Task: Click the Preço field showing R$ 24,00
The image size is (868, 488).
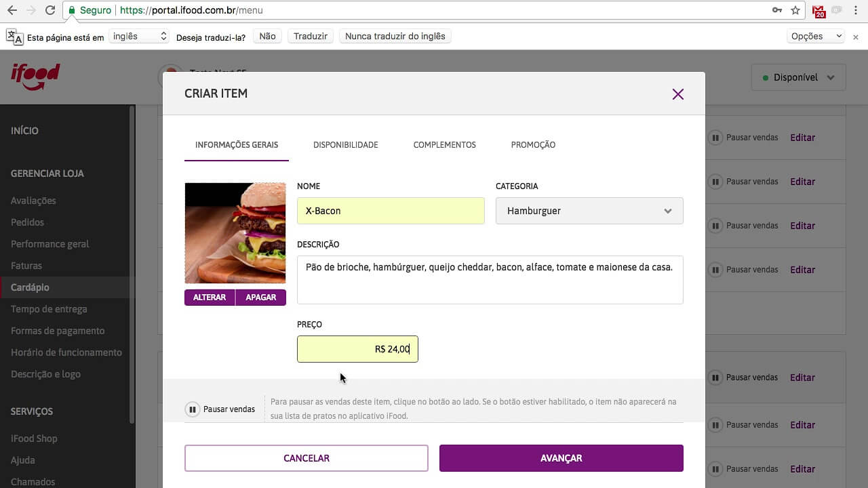Action: click(357, 349)
